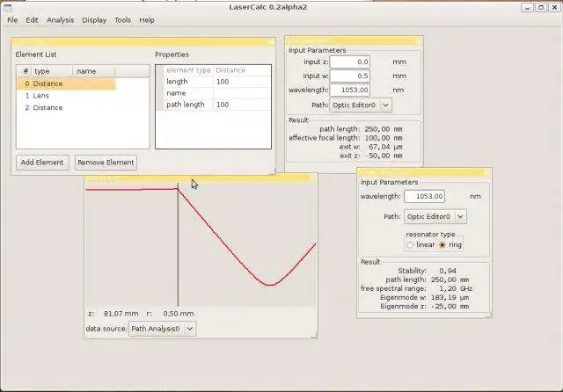Open the resonator Path dropdown

[435, 216]
